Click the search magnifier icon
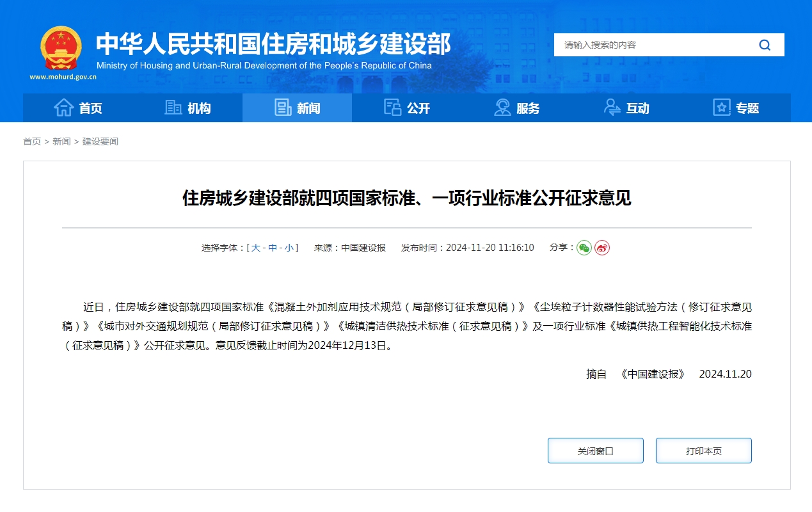812x512 pixels. 765,45
